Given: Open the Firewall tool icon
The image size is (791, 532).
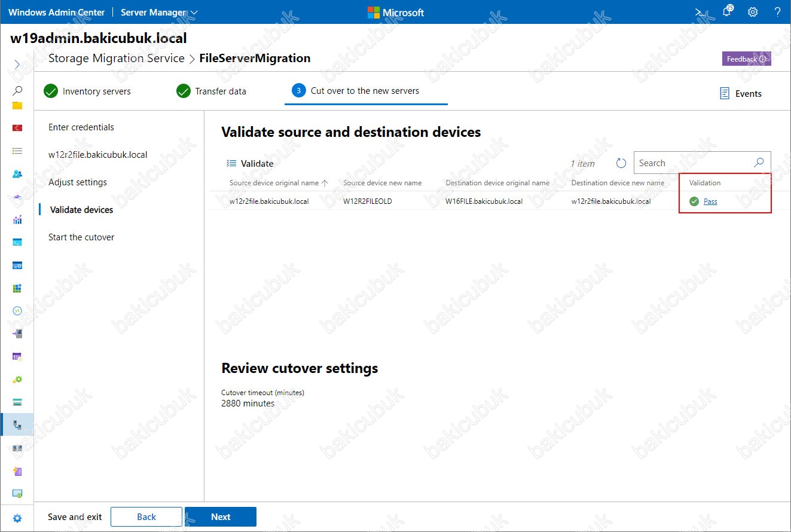Looking at the screenshot, I should coord(17,128).
